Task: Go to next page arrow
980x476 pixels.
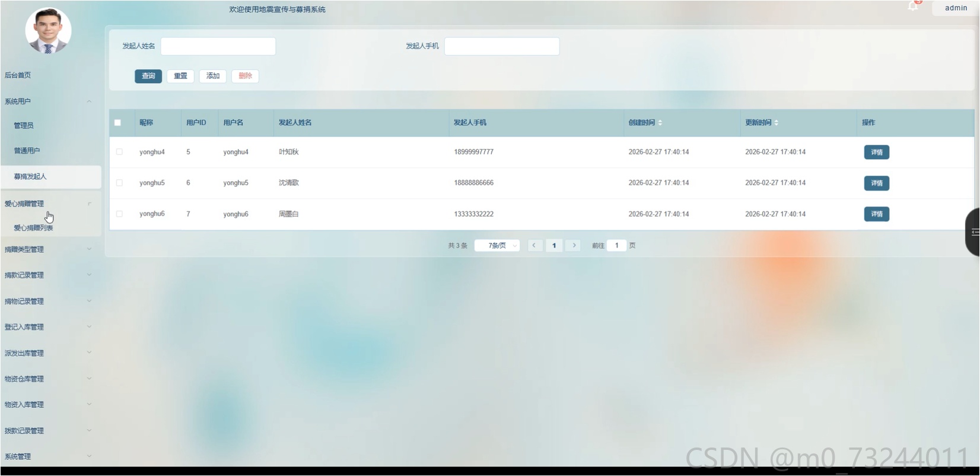Action: [x=574, y=245]
